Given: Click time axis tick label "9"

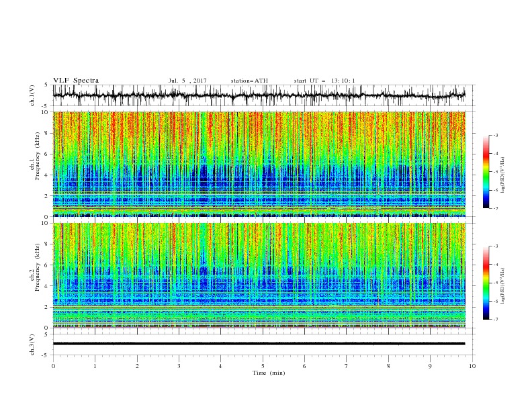Looking at the screenshot, I should coord(430,366).
